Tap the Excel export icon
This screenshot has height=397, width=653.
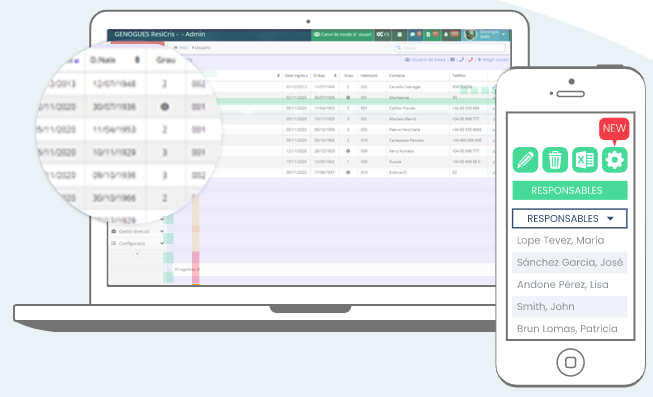click(x=585, y=160)
